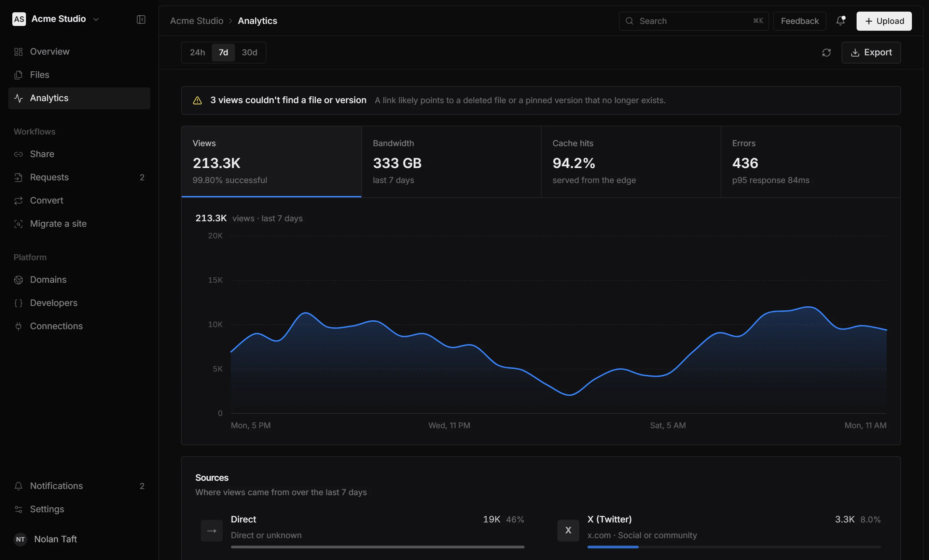This screenshot has height=560, width=929.
Task: Select the 7d time range
Action: tap(223, 52)
